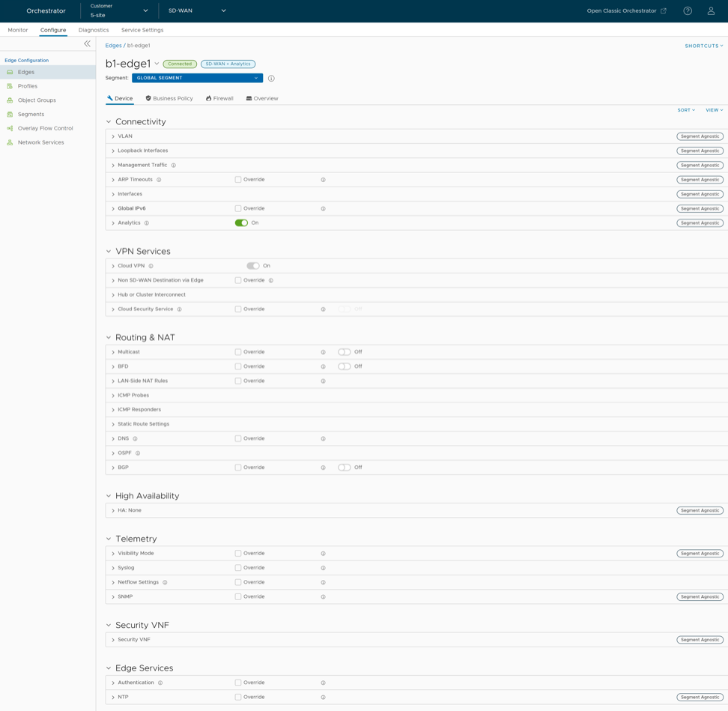Open the Diagnostics top tab
Image resolution: width=728 pixels, height=711 pixels.
point(94,30)
